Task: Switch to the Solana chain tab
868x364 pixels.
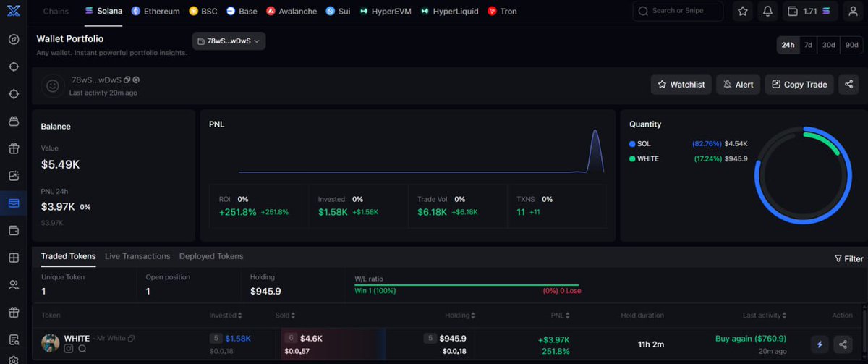Action: point(103,12)
